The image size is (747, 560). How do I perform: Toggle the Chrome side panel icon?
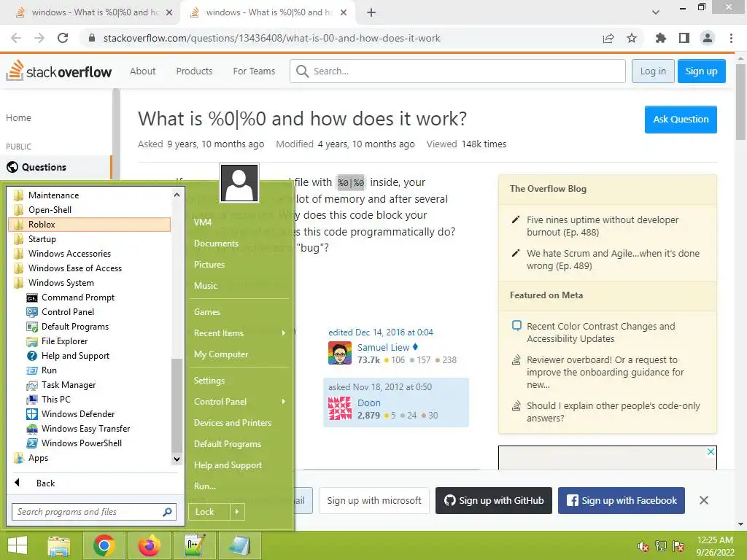(684, 38)
